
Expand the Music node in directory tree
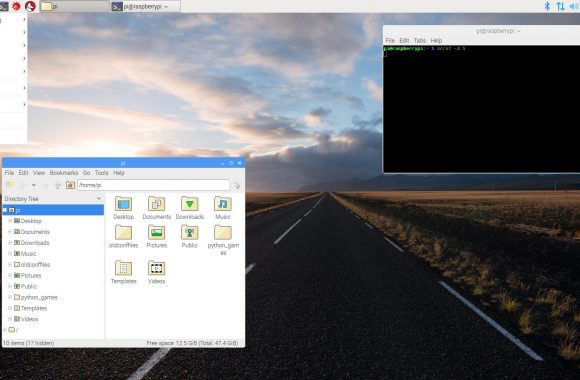pos(10,253)
